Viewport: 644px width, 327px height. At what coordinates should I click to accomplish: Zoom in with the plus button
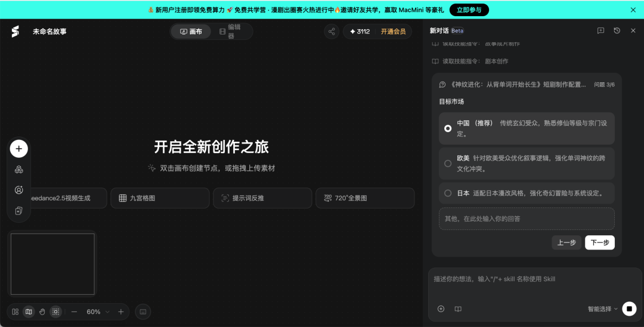120,312
